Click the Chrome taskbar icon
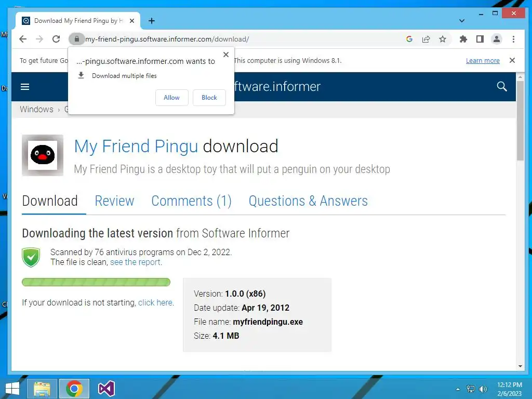 pyautogui.click(x=74, y=389)
